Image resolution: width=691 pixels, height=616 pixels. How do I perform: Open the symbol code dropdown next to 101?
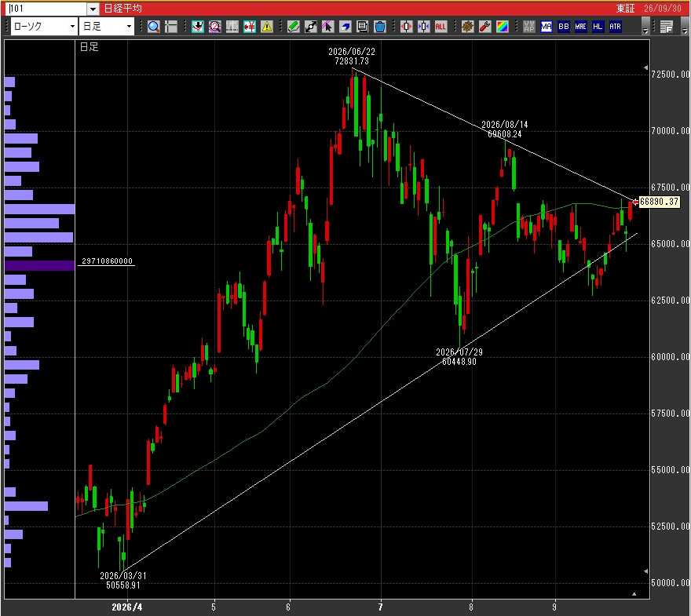(x=93, y=9)
